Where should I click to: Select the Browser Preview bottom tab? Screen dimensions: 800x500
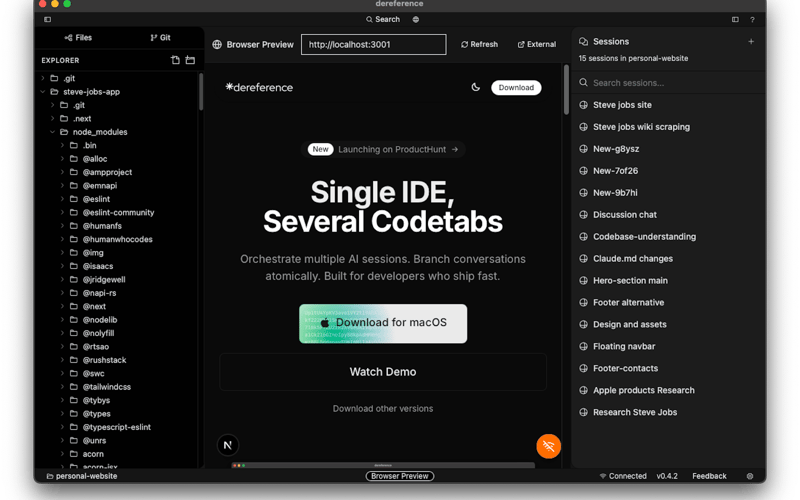pyautogui.click(x=399, y=476)
